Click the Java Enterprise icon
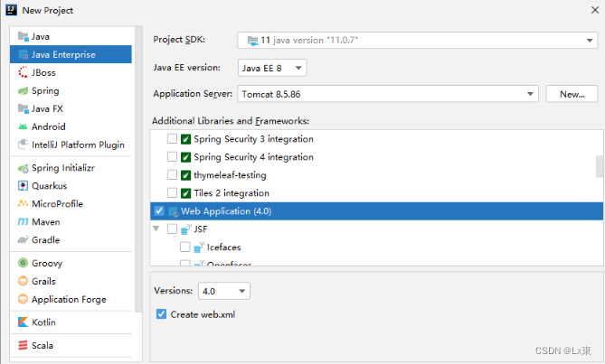 pos(24,55)
